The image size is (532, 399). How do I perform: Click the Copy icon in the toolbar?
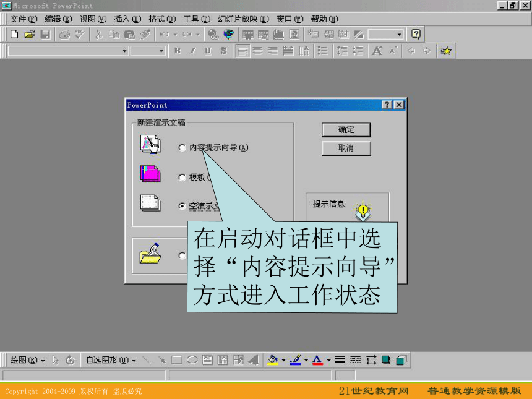point(114,34)
